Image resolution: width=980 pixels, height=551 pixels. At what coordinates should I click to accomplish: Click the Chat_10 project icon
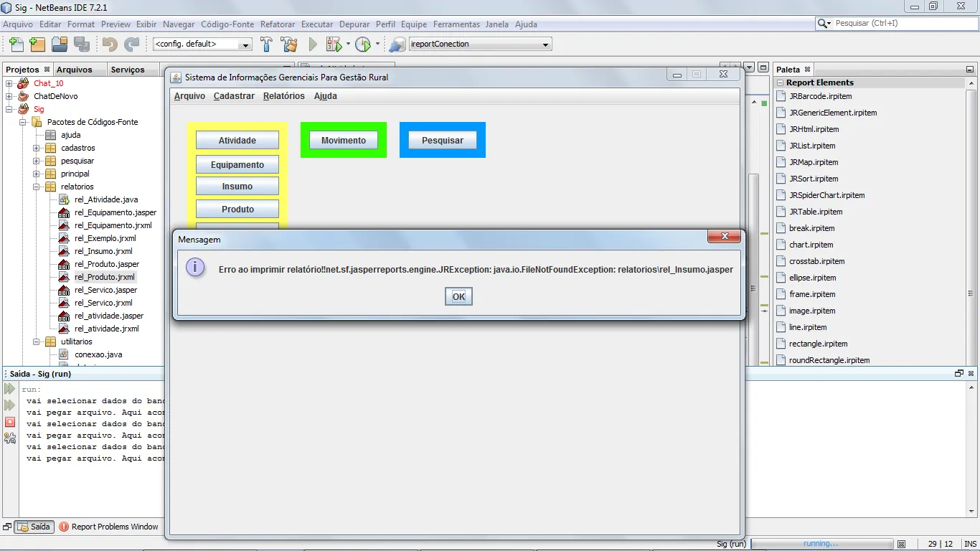pyautogui.click(x=24, y=83)
